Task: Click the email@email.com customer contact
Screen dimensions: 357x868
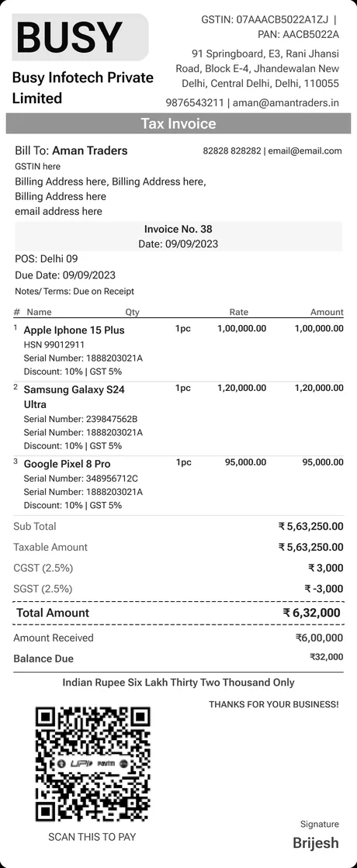Action: pyautogui.click(x=305, y=150)
